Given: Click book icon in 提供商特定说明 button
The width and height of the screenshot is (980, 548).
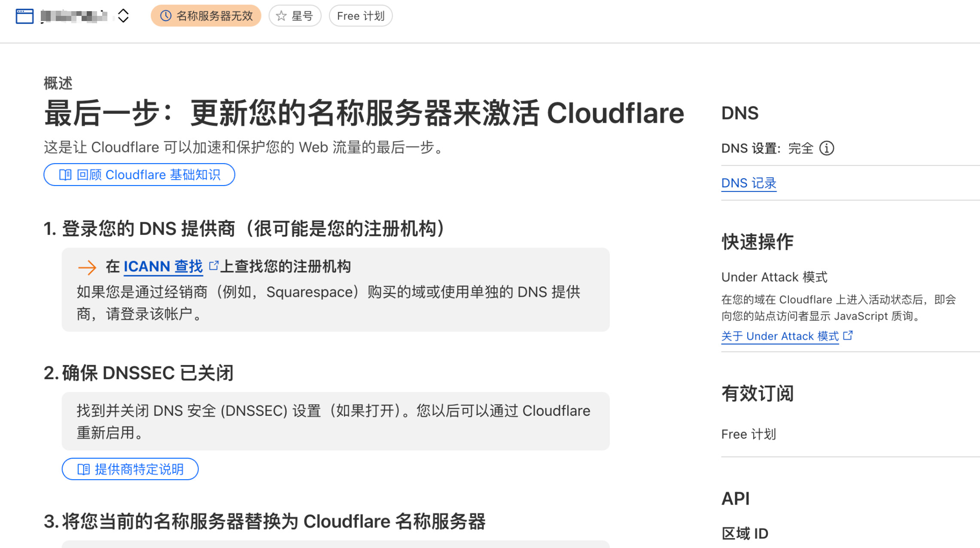Looking at the screenshot, I should [83, 469].
